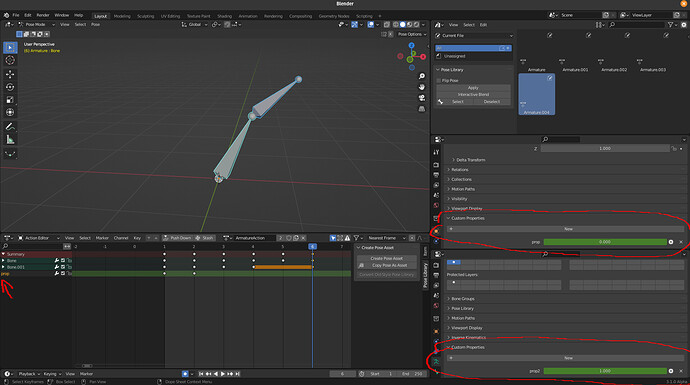Play animation forward
Image resolution: width=690 pixels, height=385 pixels.
[x=223, y=374]
